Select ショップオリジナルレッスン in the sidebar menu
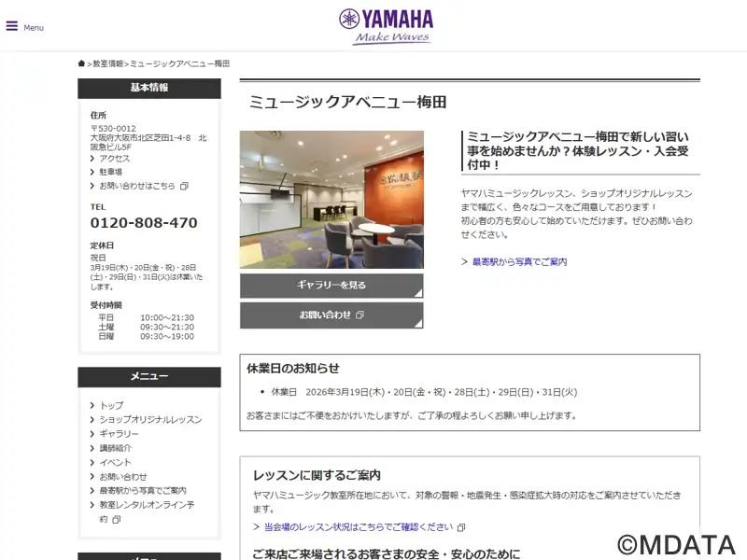This screenshot has height=560, width=747. [x=150, y=419]
